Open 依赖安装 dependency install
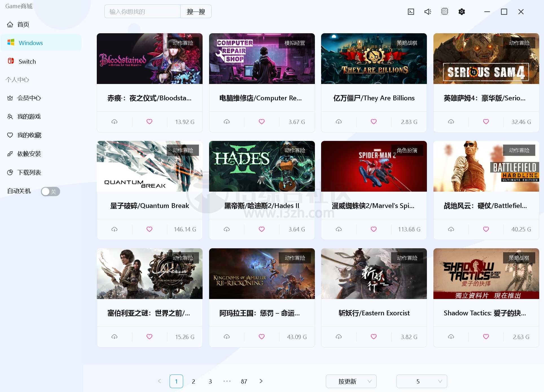544x392 pixels. (41, 154)
